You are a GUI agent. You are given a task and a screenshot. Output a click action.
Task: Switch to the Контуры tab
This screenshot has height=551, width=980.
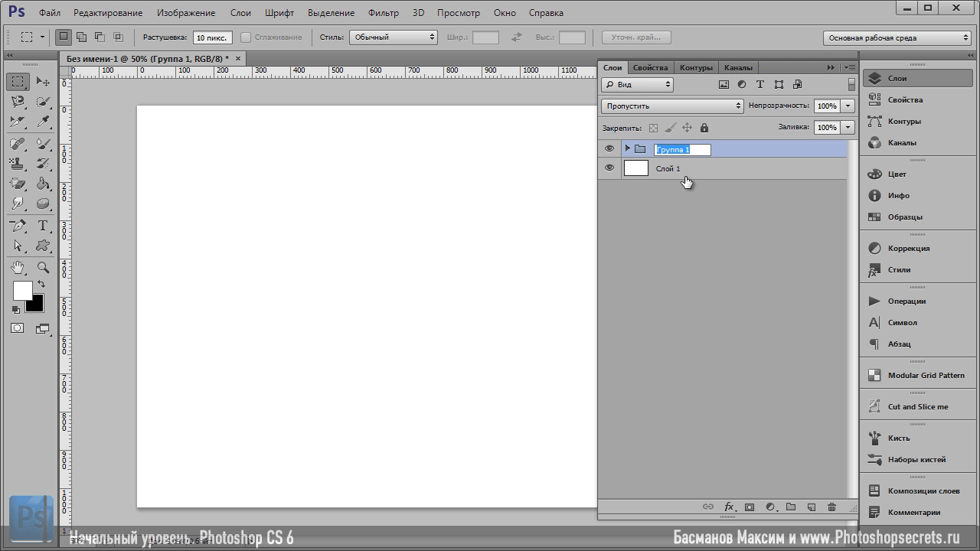(x=696, y=67)
